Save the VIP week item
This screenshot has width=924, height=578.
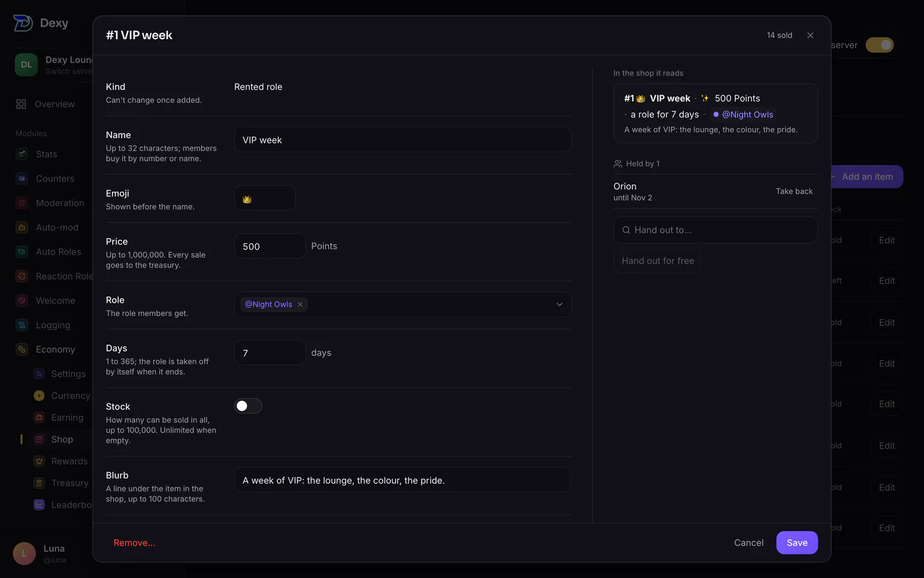tap(797, 543)
